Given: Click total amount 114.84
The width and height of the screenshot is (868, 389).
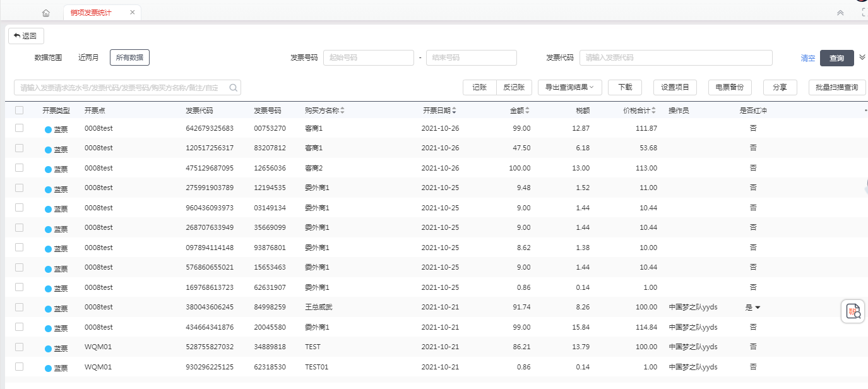Looking at the screenshot, I should [646, 327].
